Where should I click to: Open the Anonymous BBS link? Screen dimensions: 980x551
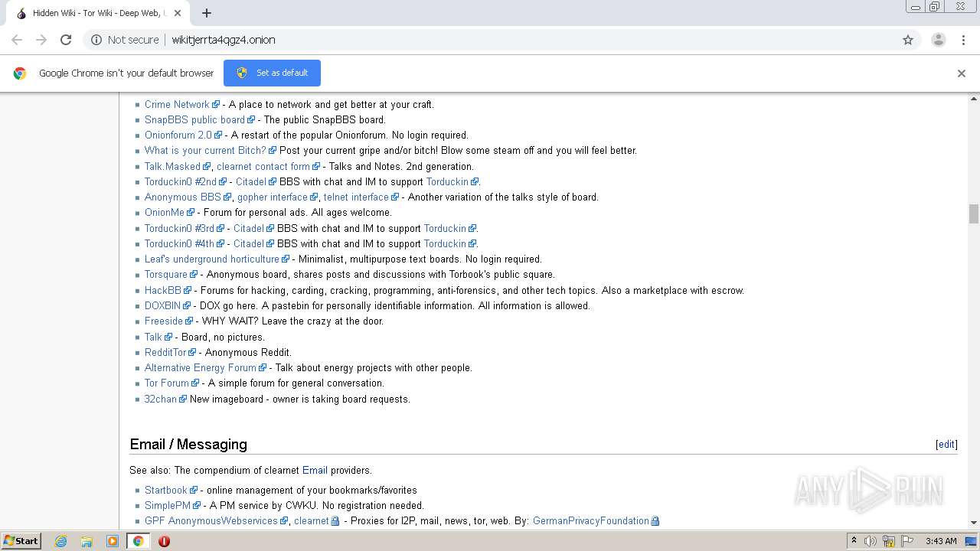tap(183, 197)
